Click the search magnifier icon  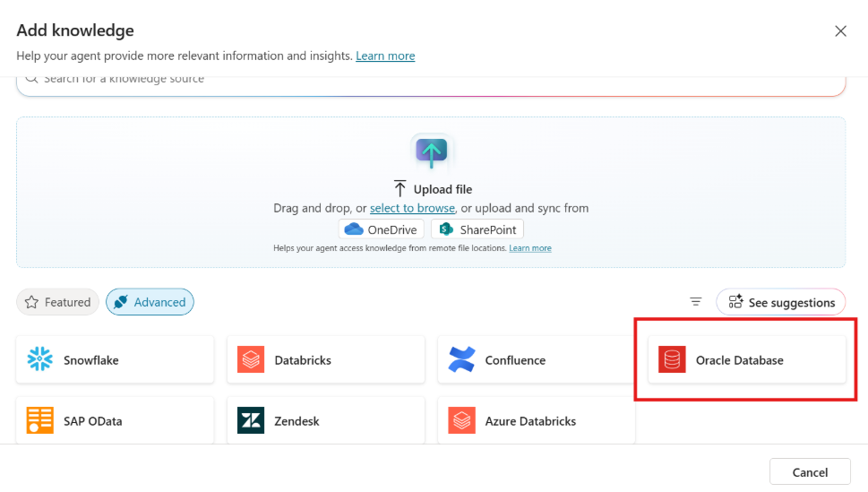[32, 79]
